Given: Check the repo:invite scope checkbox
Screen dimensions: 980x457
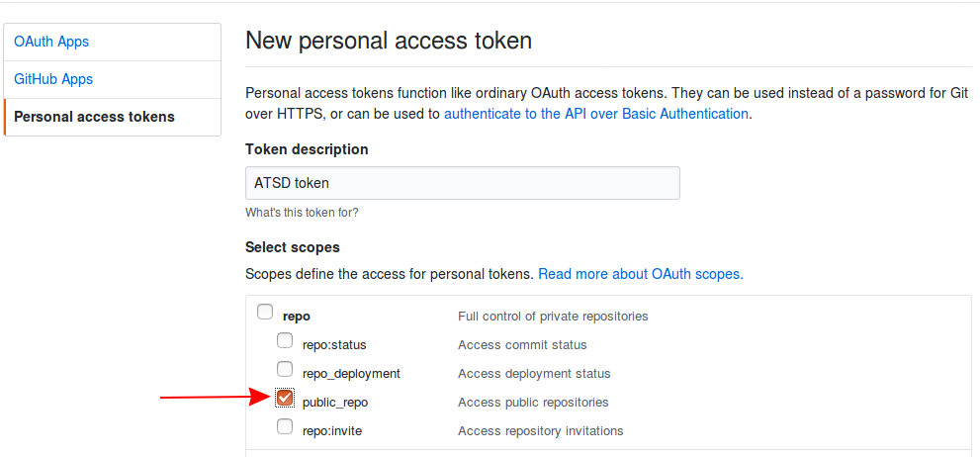Looking at the screenshot, I should tap(285, 426).
